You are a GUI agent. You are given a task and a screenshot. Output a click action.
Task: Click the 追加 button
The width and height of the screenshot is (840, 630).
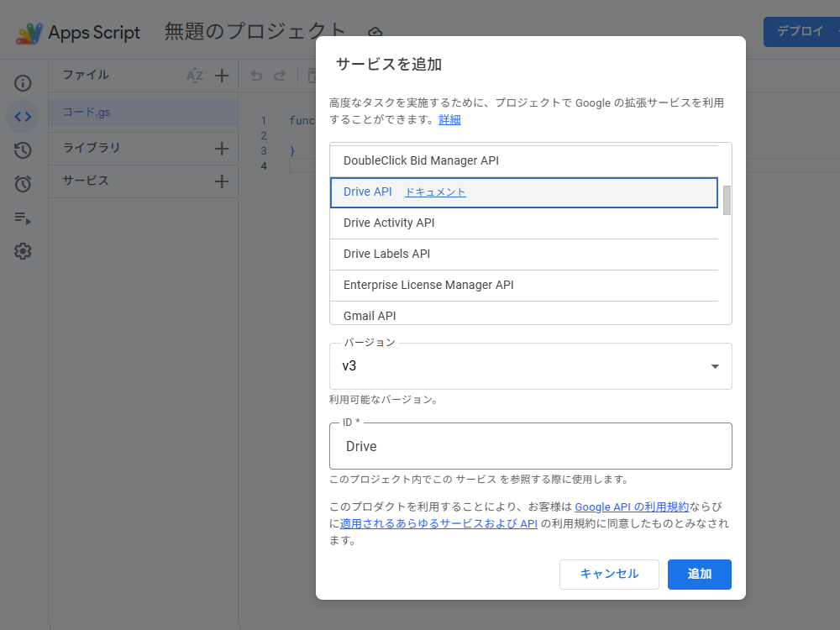coord(699,575)
